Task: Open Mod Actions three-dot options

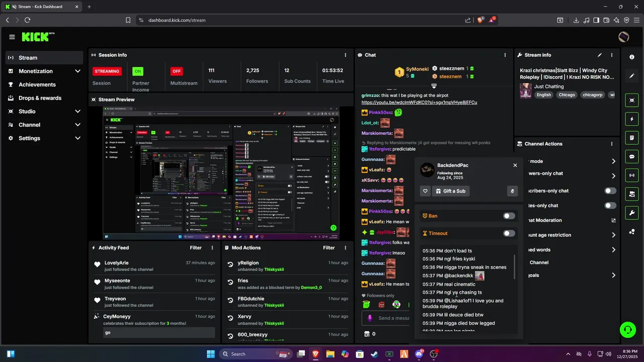Action: 345,248
